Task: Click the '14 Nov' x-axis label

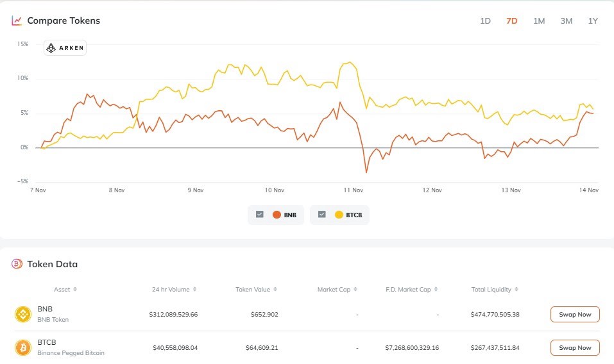Action: (x=588, y=190)
